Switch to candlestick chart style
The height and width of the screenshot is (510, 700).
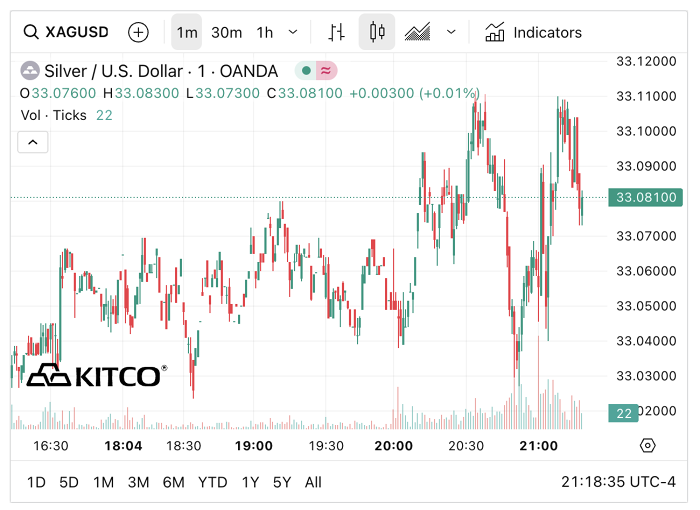(377, 32)
